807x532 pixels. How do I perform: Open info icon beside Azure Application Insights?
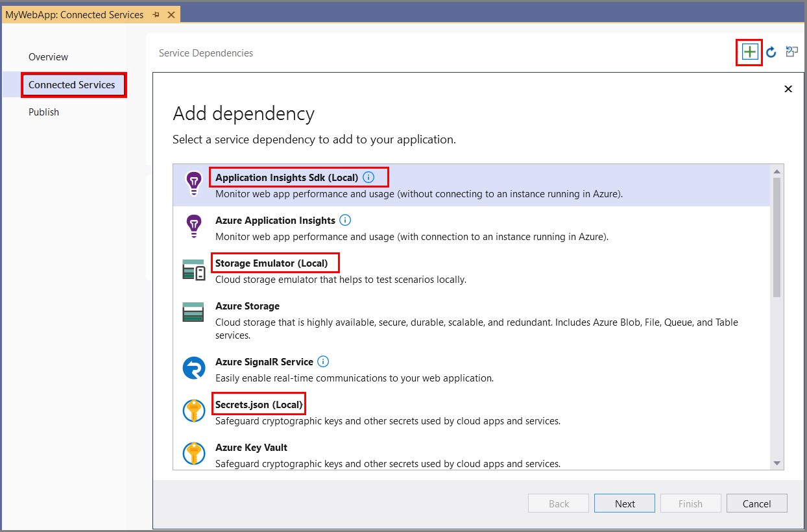(x=345, y=220)
